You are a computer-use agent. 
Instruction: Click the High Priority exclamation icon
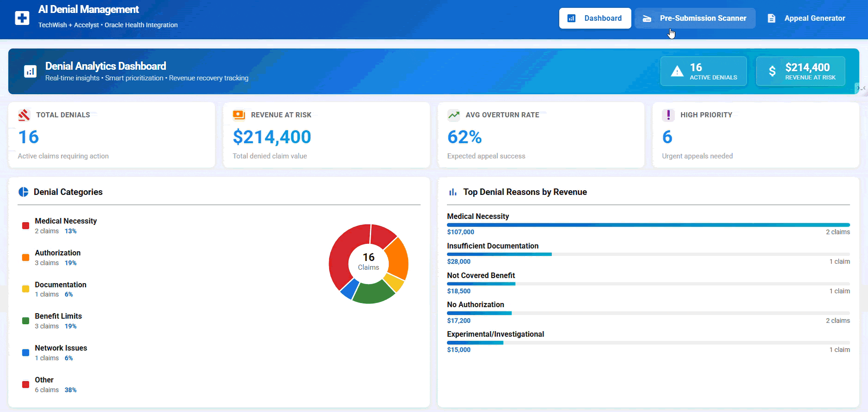(668, 115)
